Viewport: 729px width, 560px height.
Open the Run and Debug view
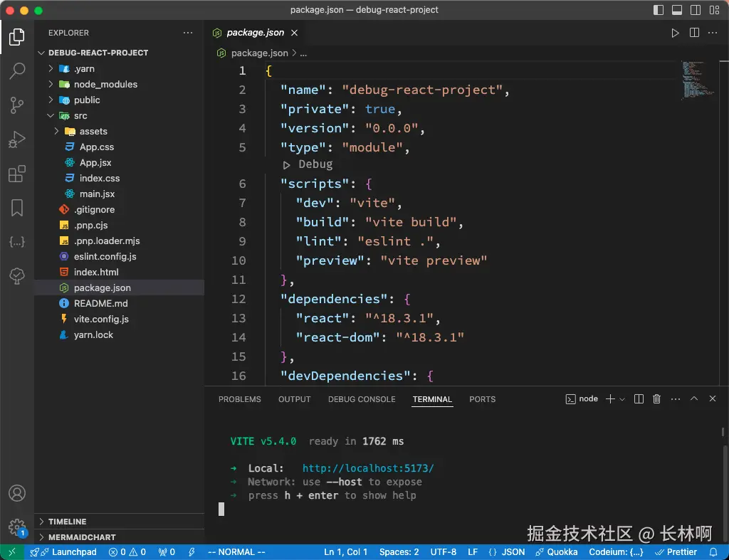coord(17,139)
